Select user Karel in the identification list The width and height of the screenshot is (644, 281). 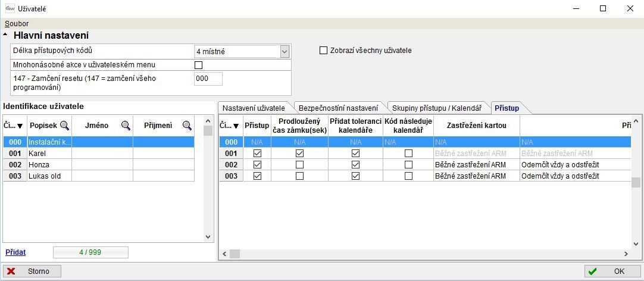(50, 154)
